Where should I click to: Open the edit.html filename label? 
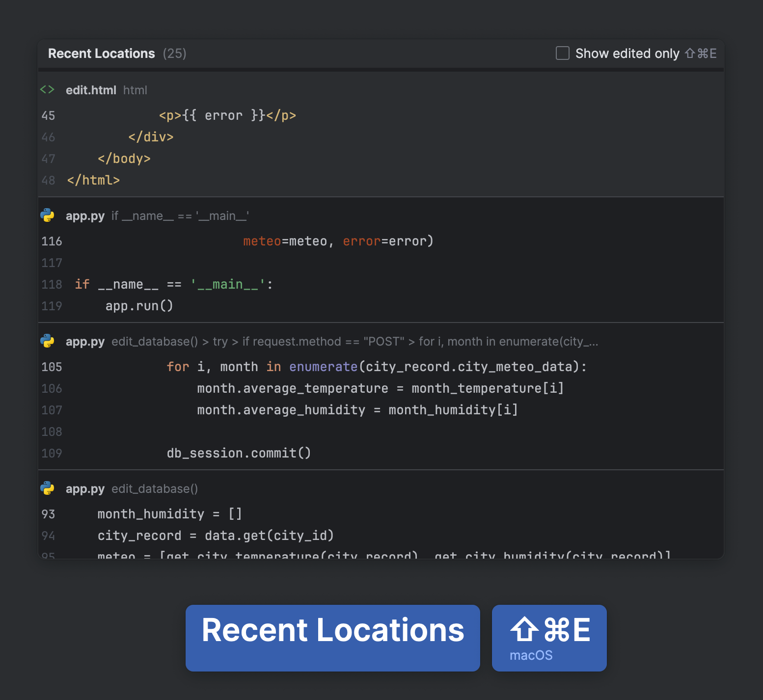91,90
